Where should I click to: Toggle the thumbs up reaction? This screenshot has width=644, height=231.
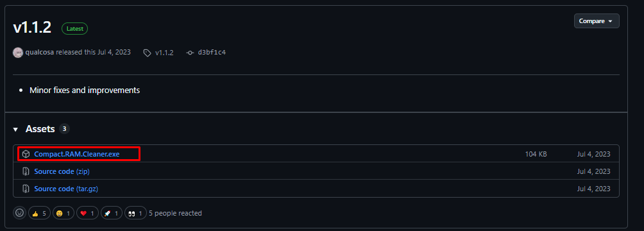pyautogui.click(x=39, y=213)
